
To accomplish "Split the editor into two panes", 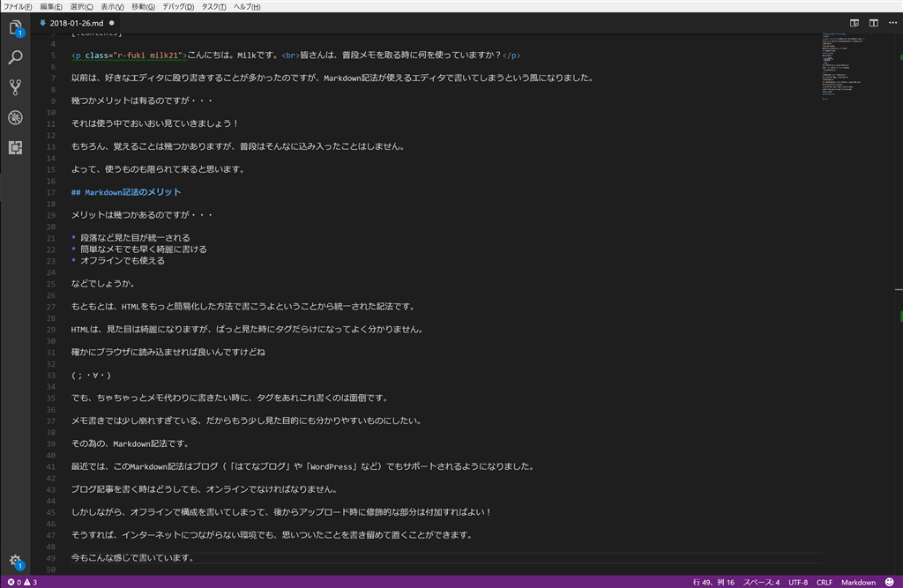I will [x=873, y=24].
